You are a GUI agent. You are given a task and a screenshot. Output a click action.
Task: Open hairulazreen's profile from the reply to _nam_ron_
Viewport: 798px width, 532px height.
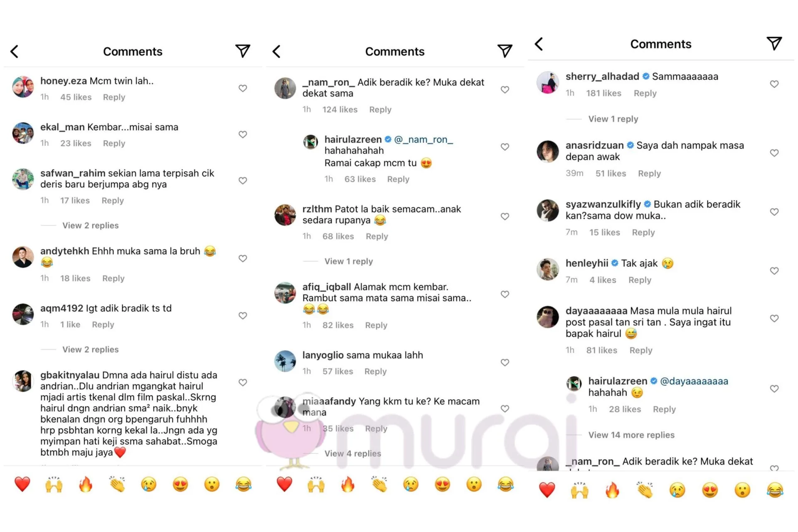tap(353, 140)
